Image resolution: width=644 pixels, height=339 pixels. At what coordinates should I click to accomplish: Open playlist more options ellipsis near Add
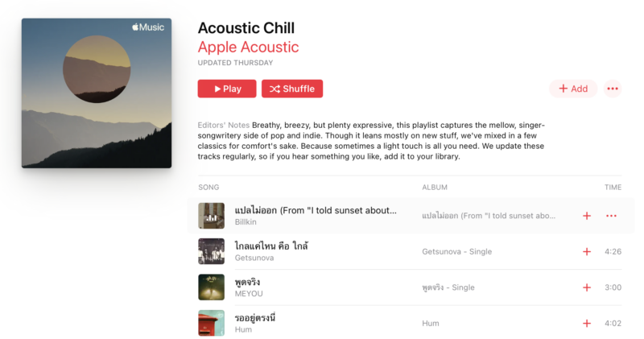click(x=613, y=89)
